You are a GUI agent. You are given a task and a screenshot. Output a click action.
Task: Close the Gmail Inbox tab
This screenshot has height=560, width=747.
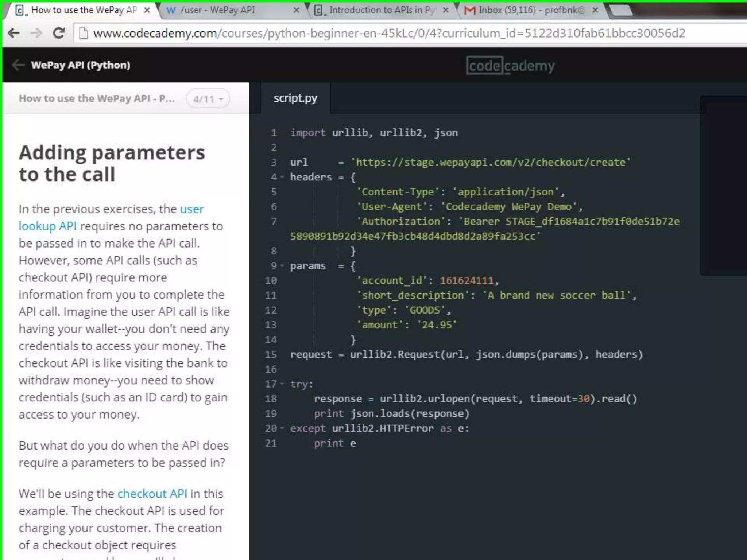(595, 10)
